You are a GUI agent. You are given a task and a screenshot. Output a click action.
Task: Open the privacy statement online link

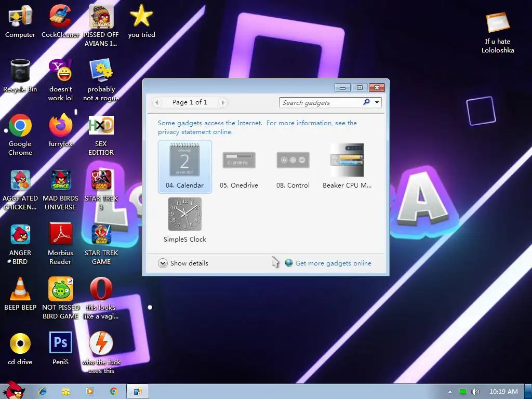pyautogui.click(x=195, y=132)
